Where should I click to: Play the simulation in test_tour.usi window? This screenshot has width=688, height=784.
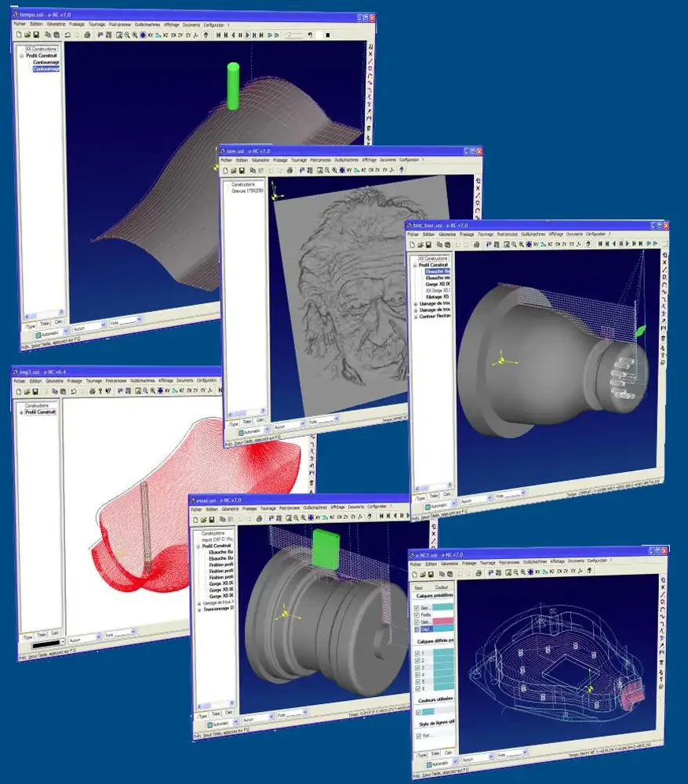pos(628,244)
